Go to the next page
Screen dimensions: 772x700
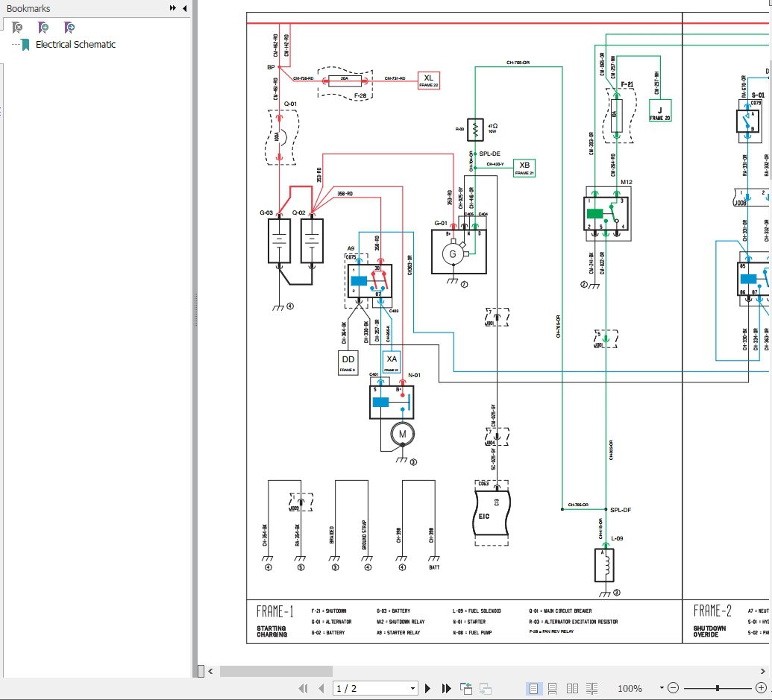[428, 688]
